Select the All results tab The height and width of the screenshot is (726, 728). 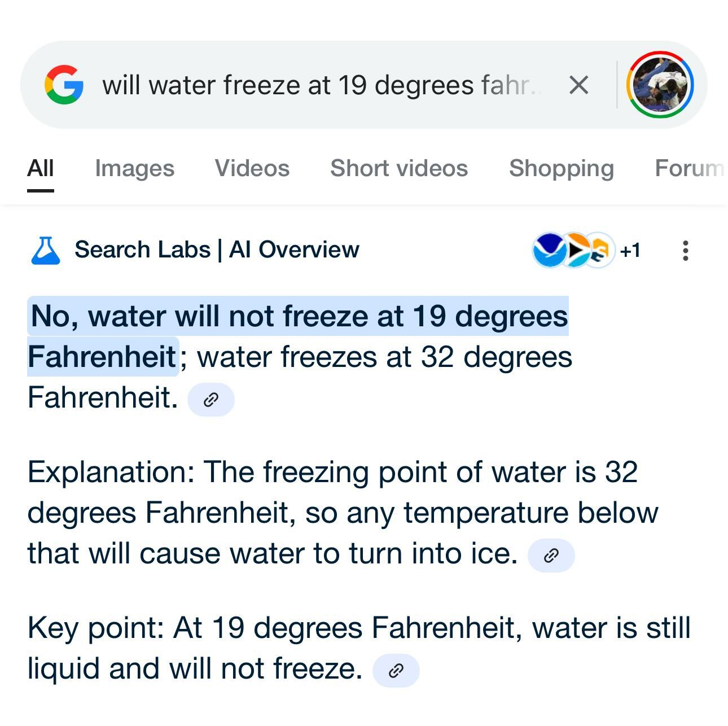[41, 168]
